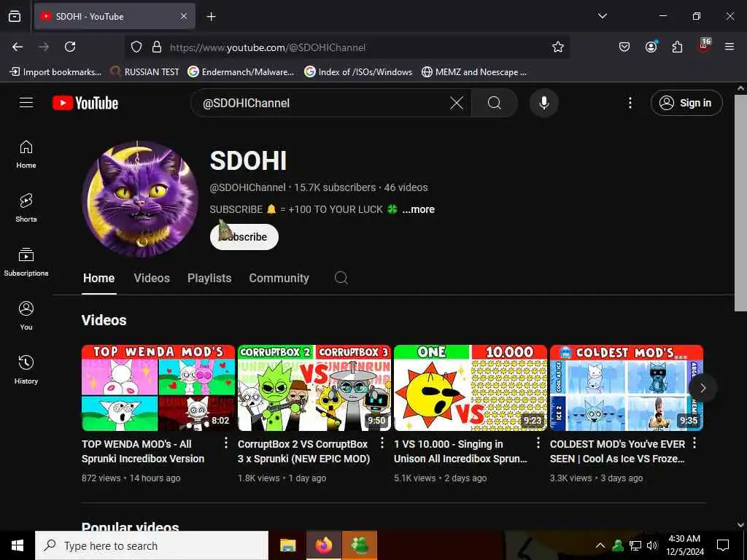Open TOP WENDA MOD's video title
This screenshot has height=560, width=747.
click(143, 451)
